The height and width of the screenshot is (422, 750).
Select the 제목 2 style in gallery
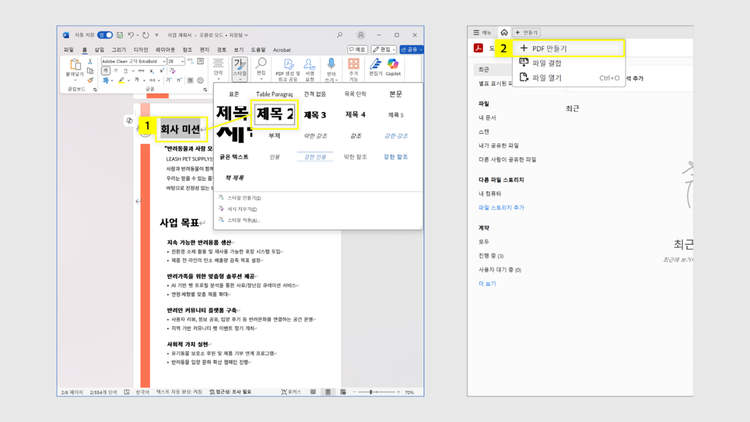[x=274, y=114]
